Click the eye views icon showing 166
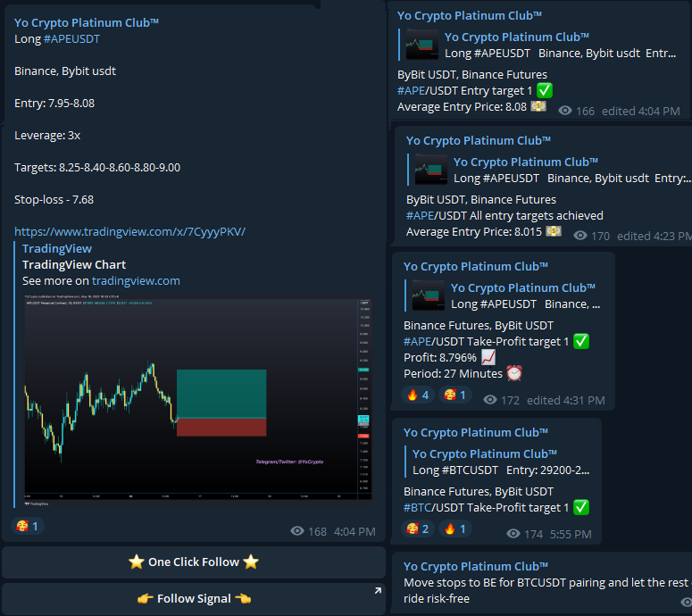This screenshot has width=692, height=616. 565,111
